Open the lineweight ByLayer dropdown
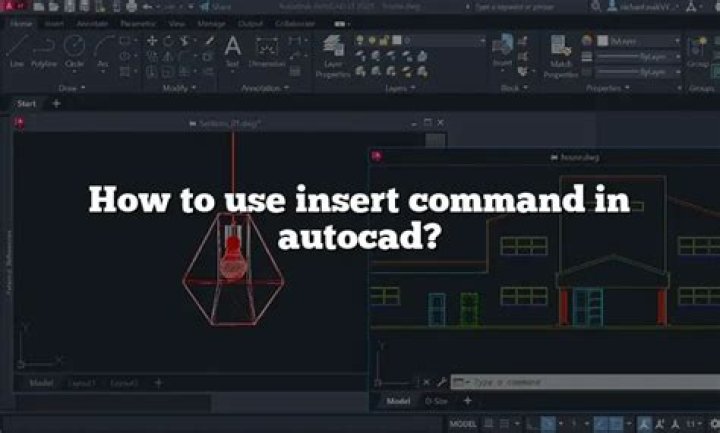 (x=639, y=56)
